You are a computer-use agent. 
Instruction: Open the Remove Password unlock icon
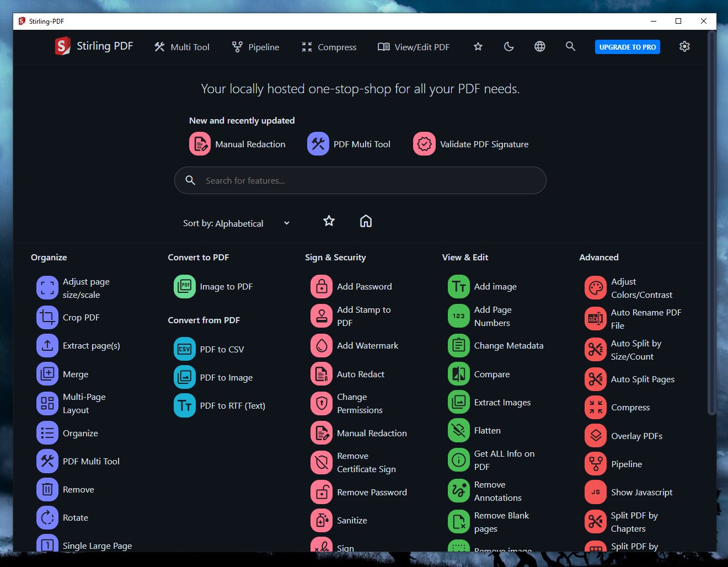[x=322, y=492]
